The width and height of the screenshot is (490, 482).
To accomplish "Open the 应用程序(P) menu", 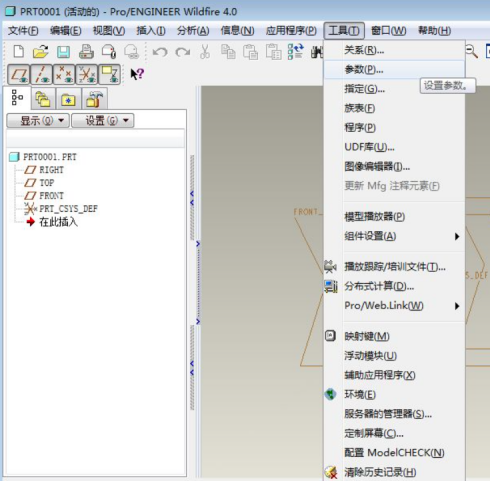I will (x=291, y=31).
